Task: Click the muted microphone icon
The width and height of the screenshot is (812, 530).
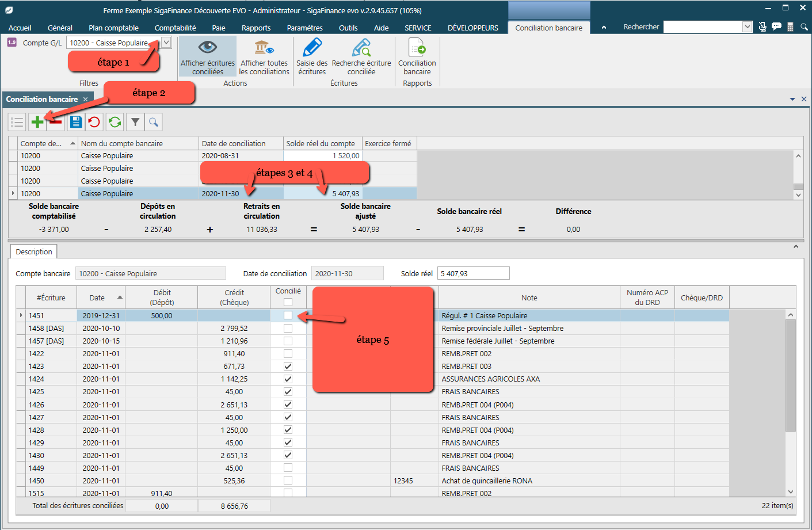Action: pos(763,26)
